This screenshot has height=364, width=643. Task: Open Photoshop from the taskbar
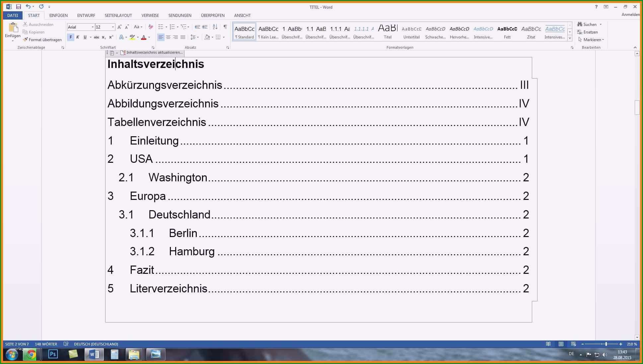point(53,354)
